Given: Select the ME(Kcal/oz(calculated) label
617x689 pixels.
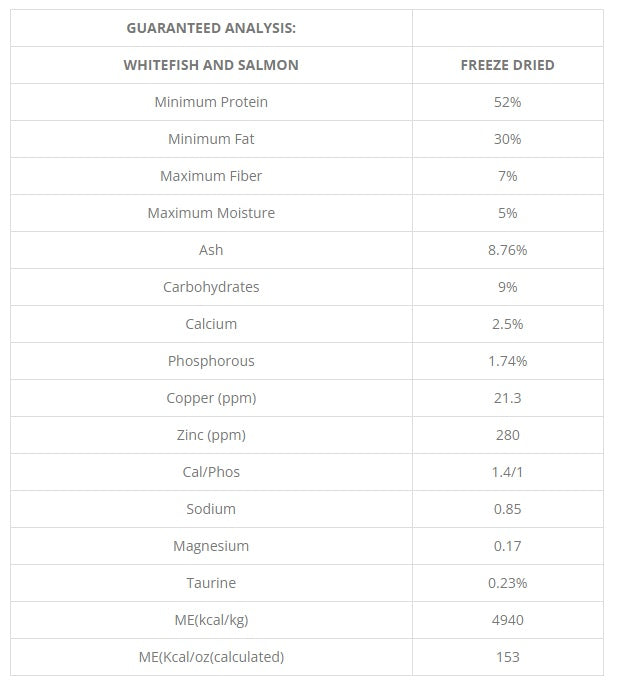Looking at the screenshot, I should (211, 657).
